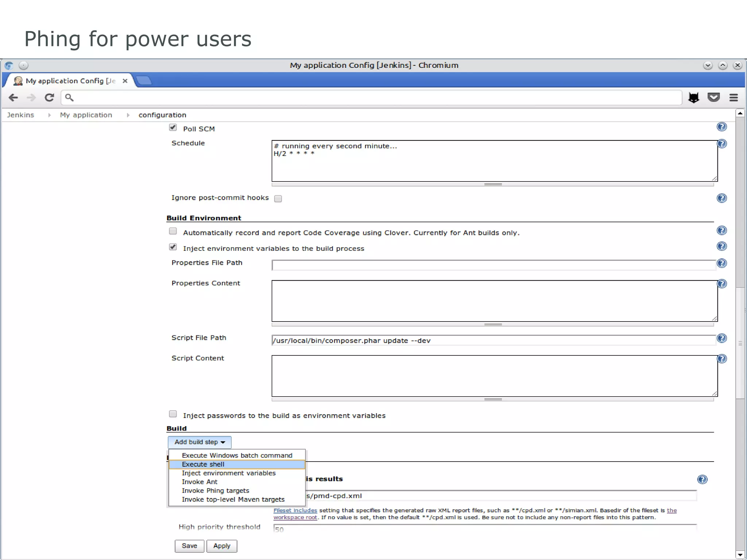Grab the Schedule textarea resize handle bar
This screenshot has width=747, height=560.
coord(493,184)
